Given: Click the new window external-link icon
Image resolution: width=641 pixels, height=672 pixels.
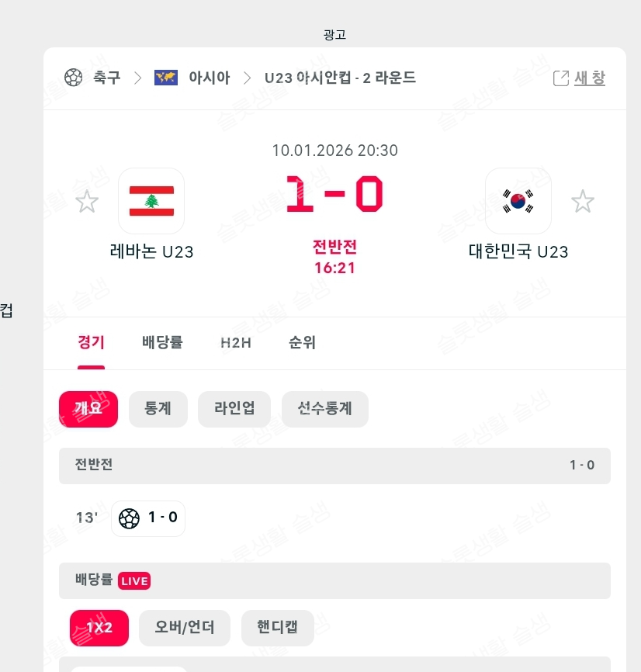Looking at the screenshot, I should click(560, 78).
